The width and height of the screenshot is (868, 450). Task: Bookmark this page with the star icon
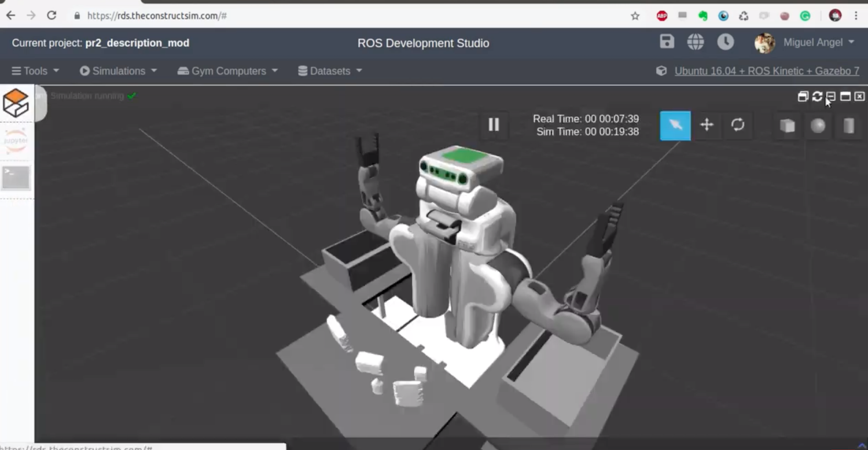(x=635, y=16)
